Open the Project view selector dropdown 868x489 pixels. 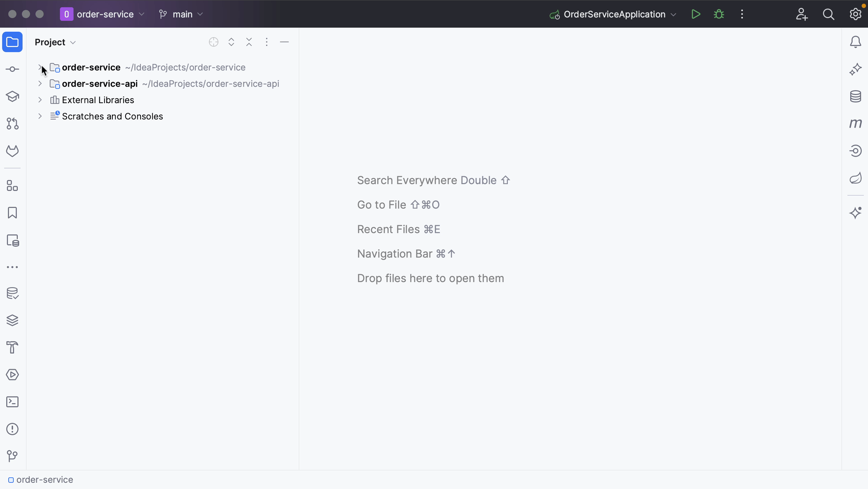[x=55, y=42]
